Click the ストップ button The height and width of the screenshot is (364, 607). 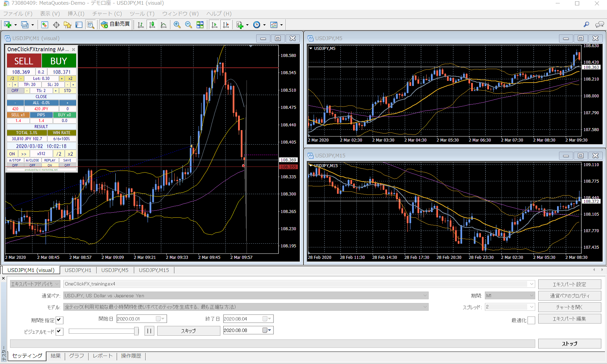pyautogui.click(x=570, y=343)
